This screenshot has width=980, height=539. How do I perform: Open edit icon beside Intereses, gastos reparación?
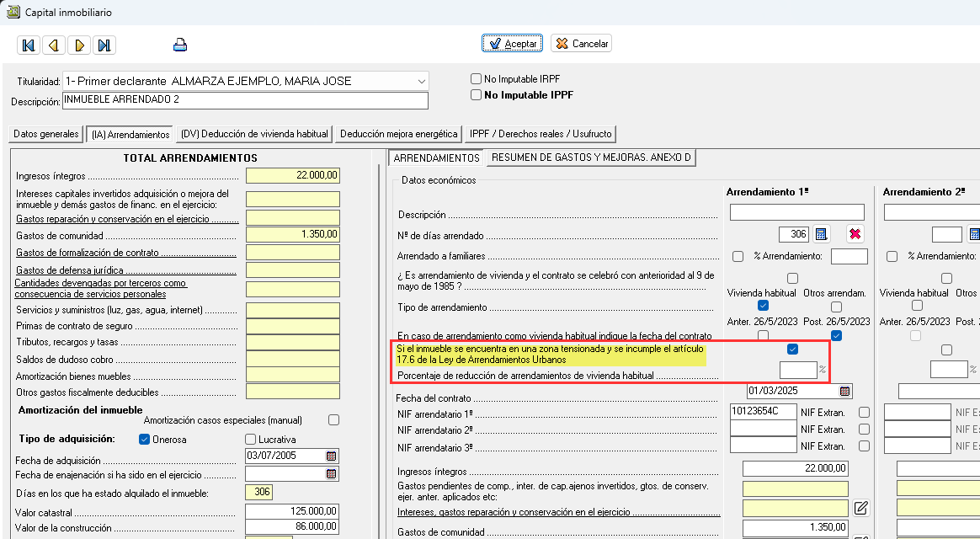coord(860,508)
